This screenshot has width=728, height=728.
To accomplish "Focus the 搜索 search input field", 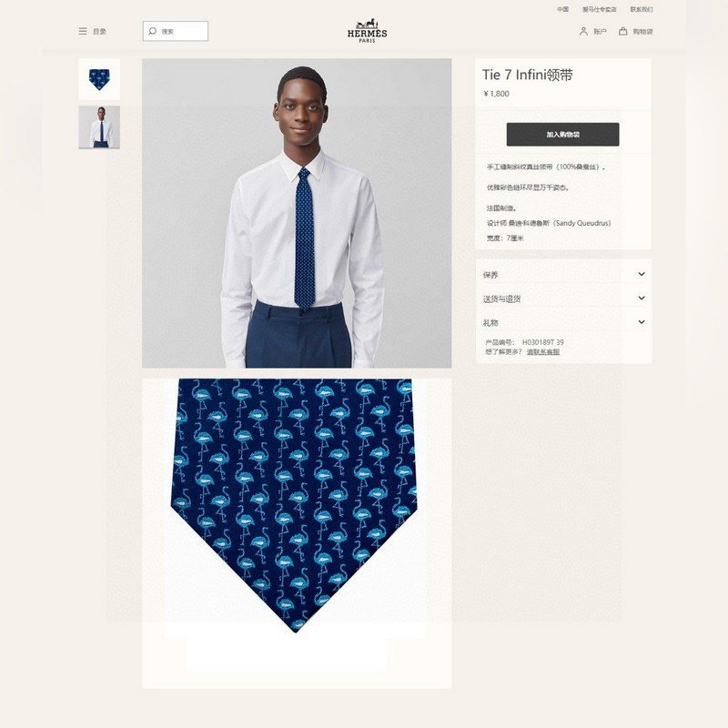I will pos(176,31).
